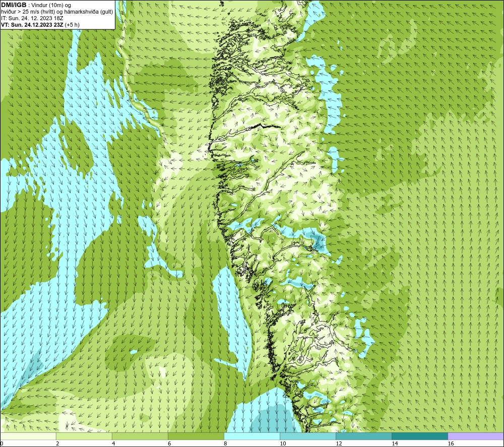Viewport: 504px width, 447px height.
Task: Click the legend scale label 12
Action: (x=339, y=444)
